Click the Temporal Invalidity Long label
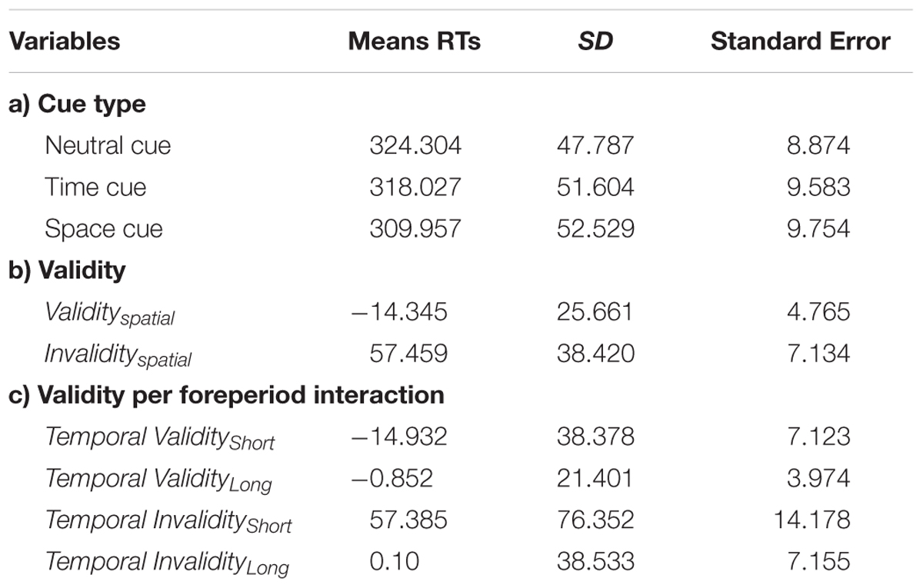This screenshot has width=923, height=588. click(167, 563)
